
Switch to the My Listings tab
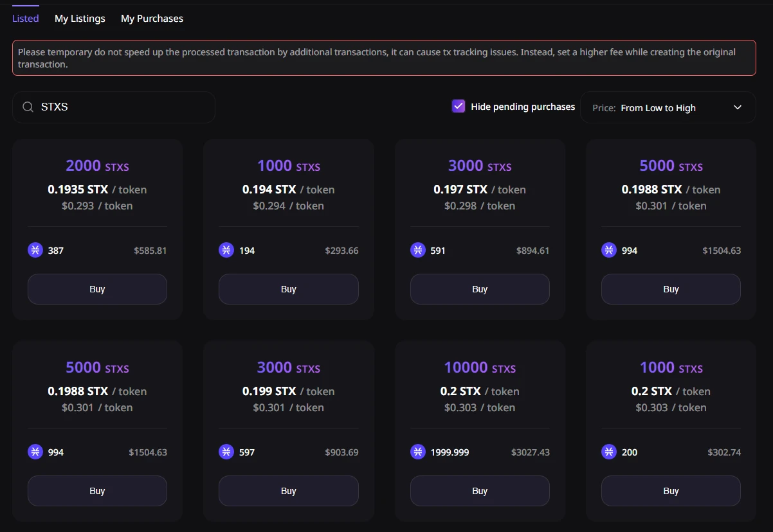(80, 19)
